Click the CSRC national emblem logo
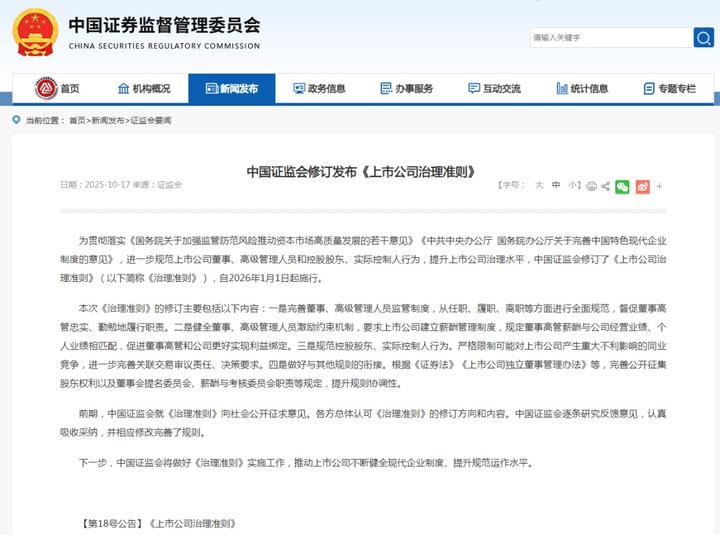Screen dimensions: 720x535 (35, 32)
